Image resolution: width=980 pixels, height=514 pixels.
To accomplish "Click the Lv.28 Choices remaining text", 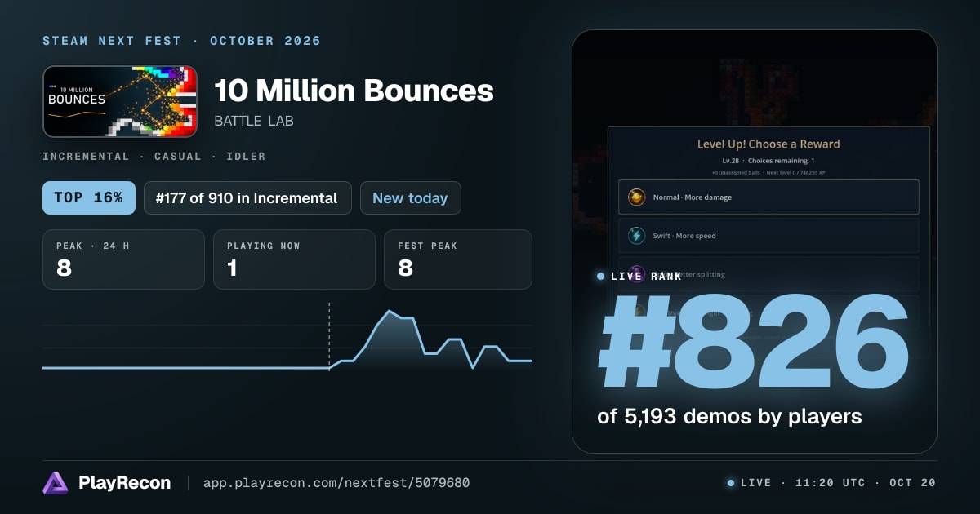I will [x=768, y=161].
